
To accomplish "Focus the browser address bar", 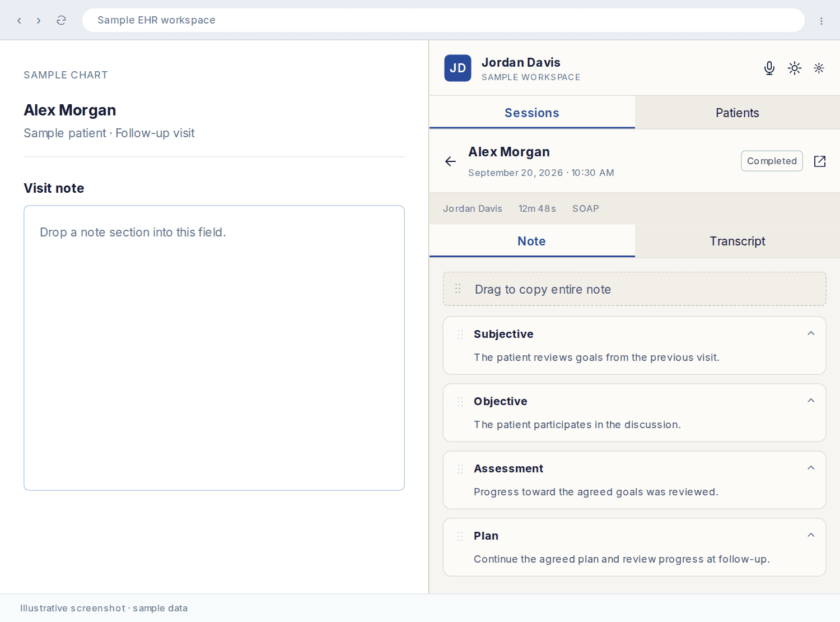I will [x=444, y=20].
